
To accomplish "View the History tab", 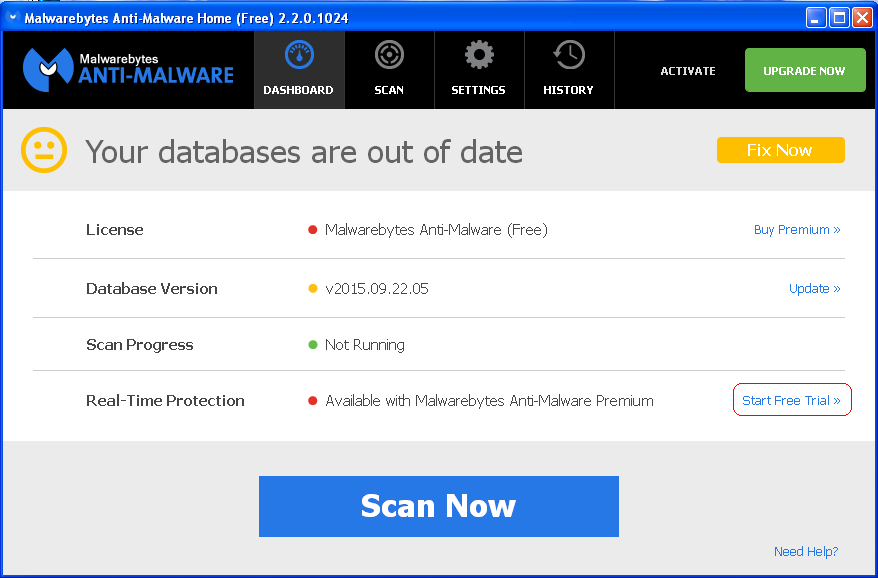I will pyautogui.click(x=569, y=70).
